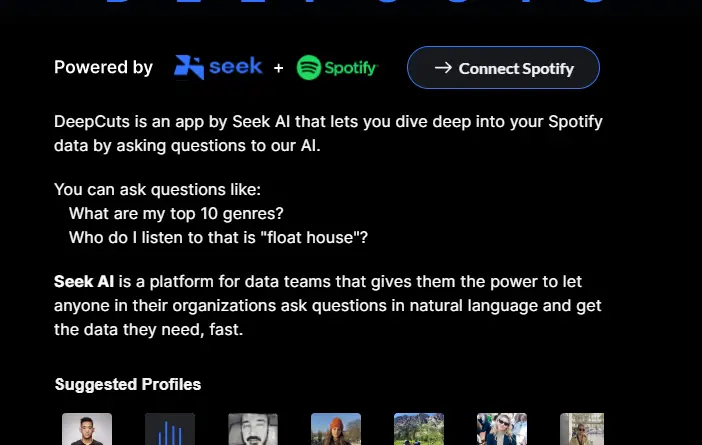Click the Seek wordmark text
Image resolution: width=702 pixels, height=445 pixels.
pos(236,67)
